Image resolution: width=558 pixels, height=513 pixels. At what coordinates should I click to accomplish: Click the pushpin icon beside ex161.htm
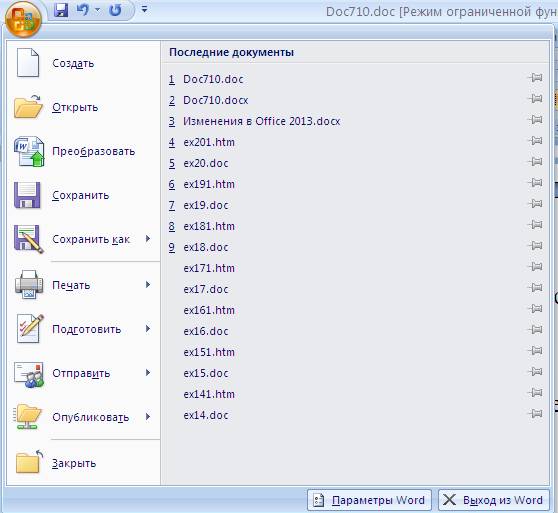point(535,308)
